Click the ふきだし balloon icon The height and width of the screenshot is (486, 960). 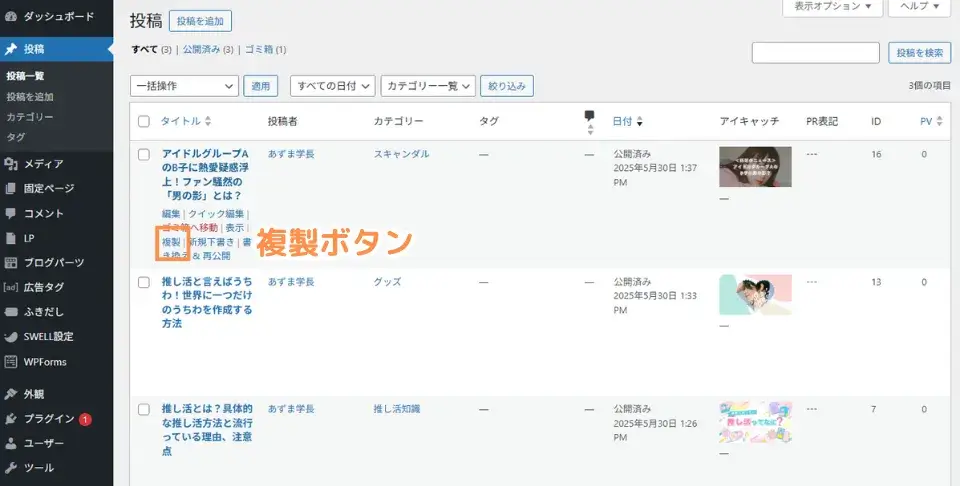click(x=10, y=312)
